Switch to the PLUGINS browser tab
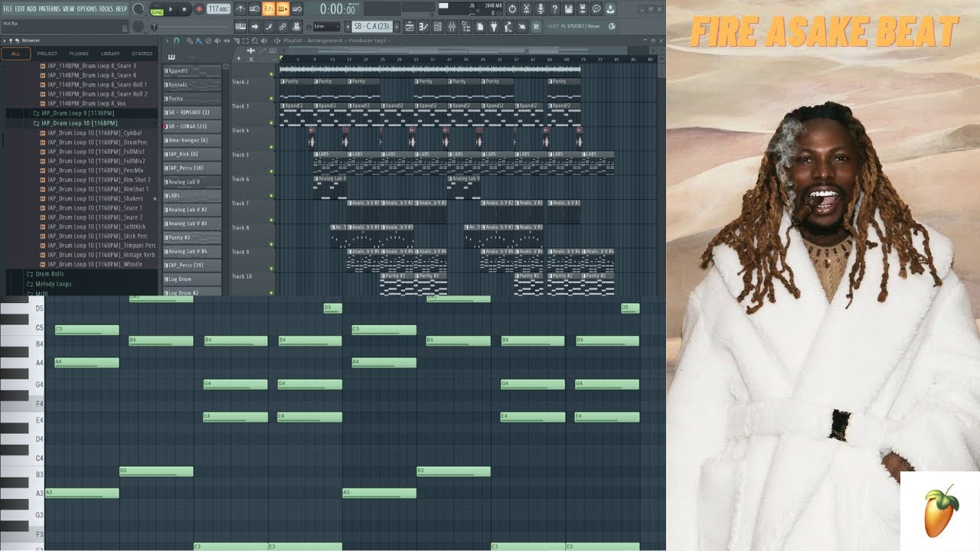Viewport: 980px width, 551px height. [x=79, y=54]
